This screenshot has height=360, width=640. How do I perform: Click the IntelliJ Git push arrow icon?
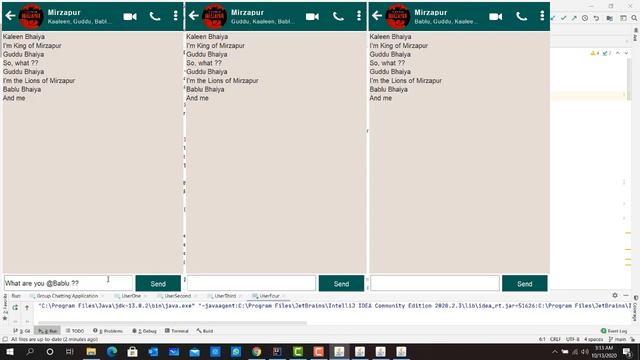click(x=574, y=18)
